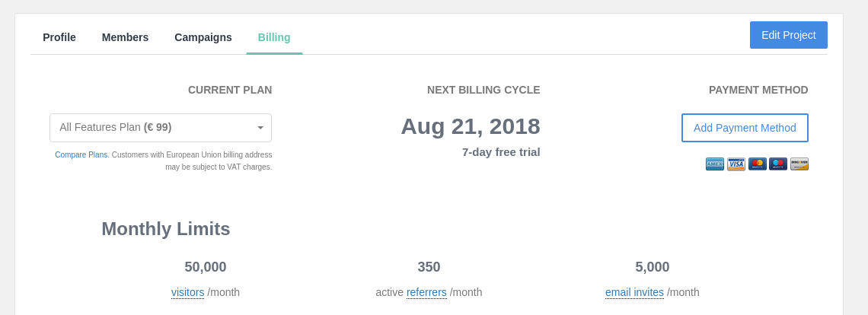Open the Compare Plans link

[x=82, y=155]
